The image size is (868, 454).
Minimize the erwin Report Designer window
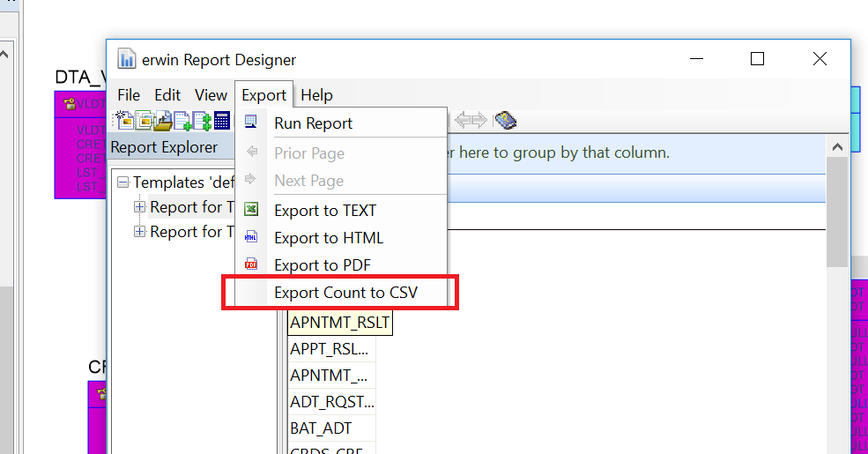coord(696,59)
